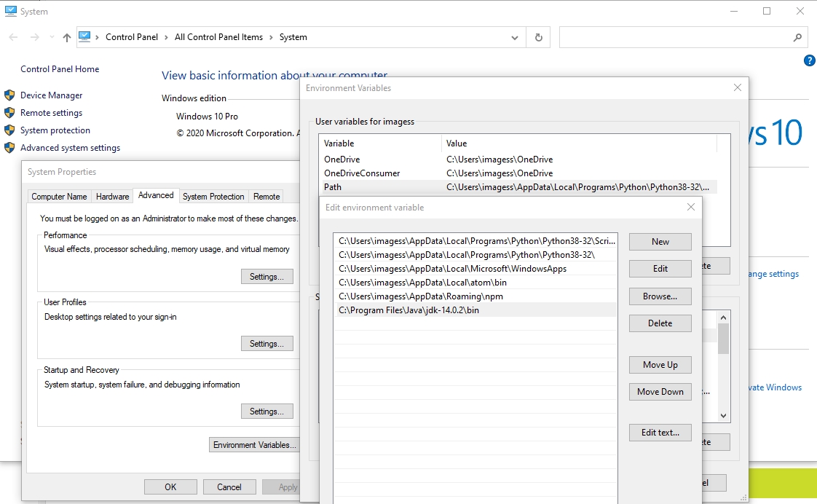Click the Move Up button
This screenshot has height=504, width=817.
tap(660, 365)
